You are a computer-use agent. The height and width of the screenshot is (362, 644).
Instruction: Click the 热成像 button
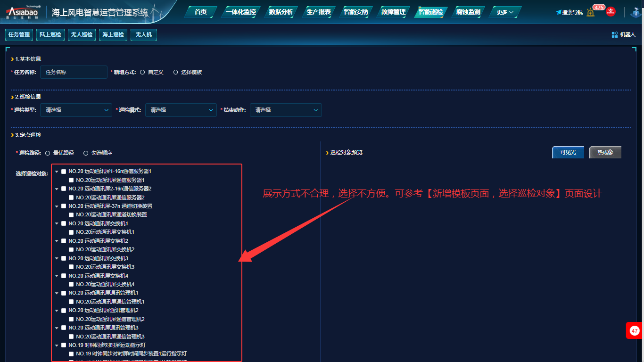click(x=605, y=152)
